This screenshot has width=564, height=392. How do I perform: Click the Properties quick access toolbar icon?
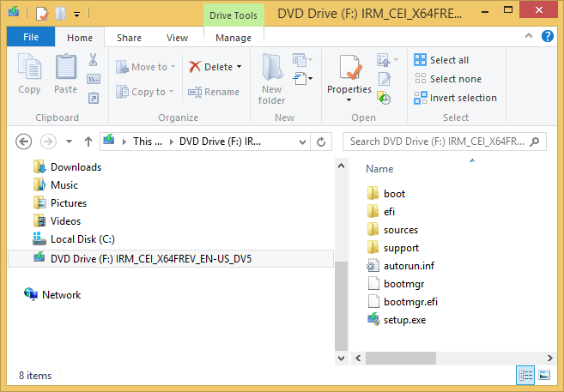(x=42, y=14)
